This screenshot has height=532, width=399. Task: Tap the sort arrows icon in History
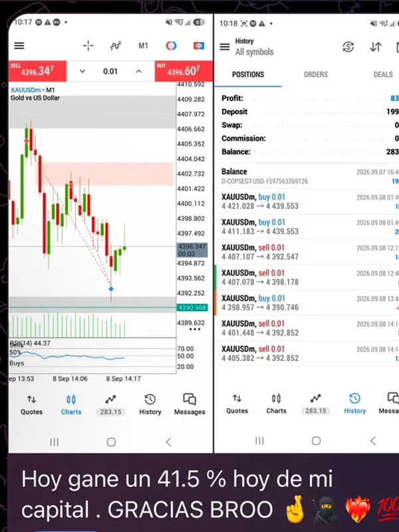pyautogui.click(x=376, y=47)
